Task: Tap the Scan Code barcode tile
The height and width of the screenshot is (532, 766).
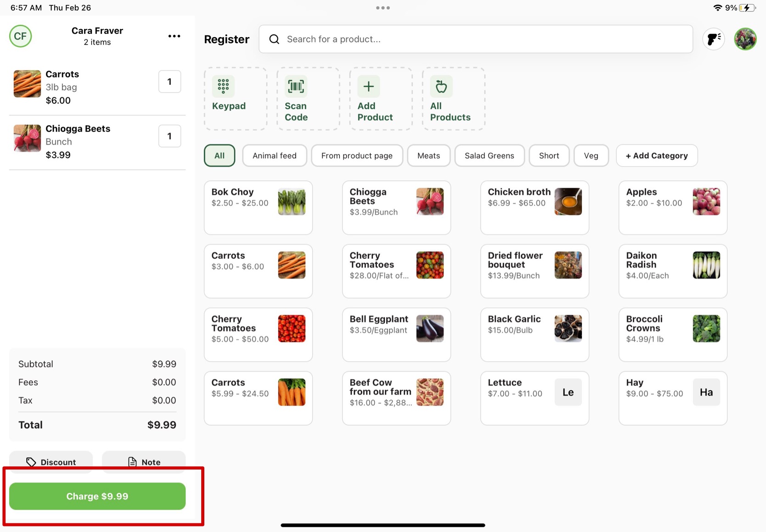Action: 308,99
